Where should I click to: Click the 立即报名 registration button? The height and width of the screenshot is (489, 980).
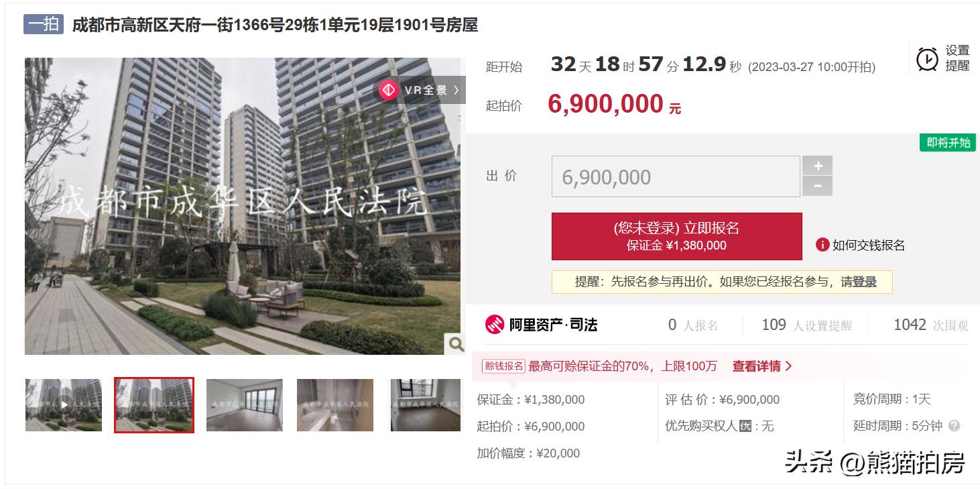tap(676, 236)
